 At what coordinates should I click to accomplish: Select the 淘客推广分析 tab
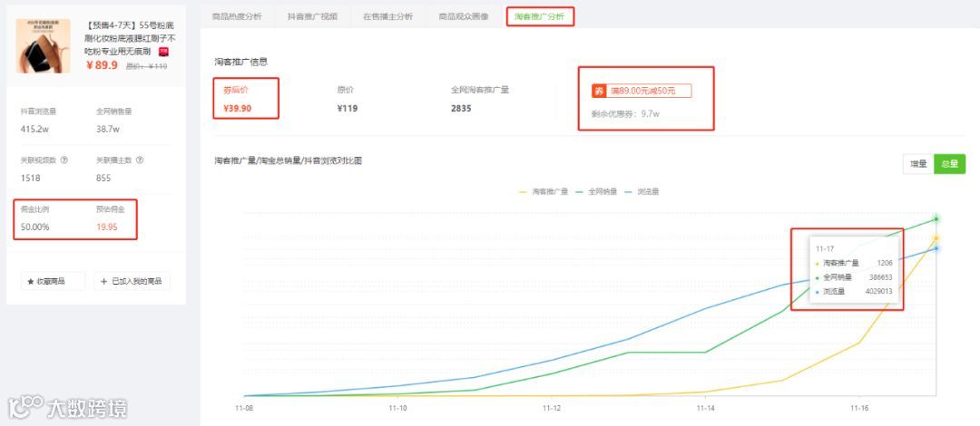coord(539,17)
